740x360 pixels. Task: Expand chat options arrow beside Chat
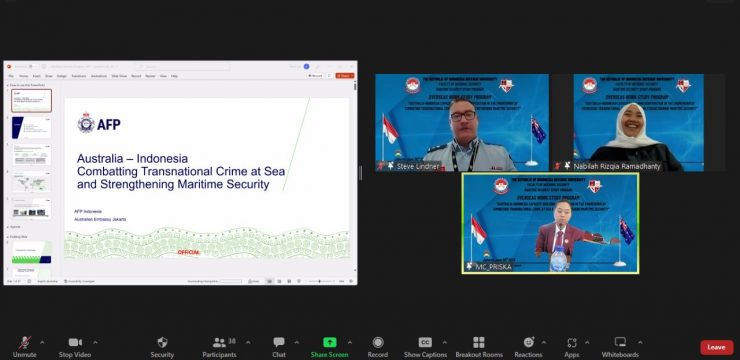click(297, 343)
